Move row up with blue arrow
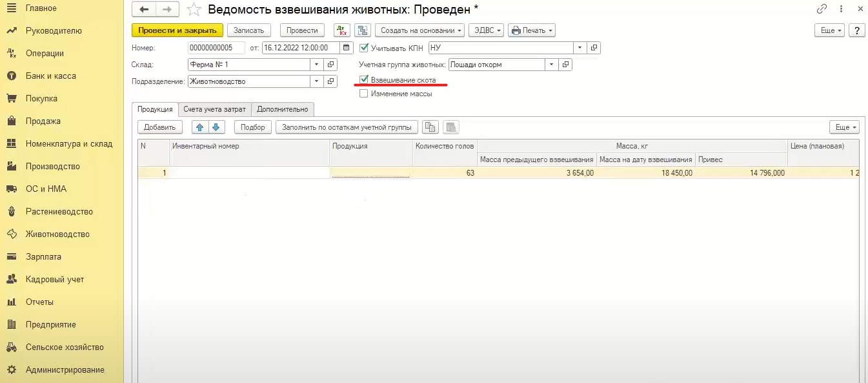This screenshot has height=383, width=868. pos(200,127)
